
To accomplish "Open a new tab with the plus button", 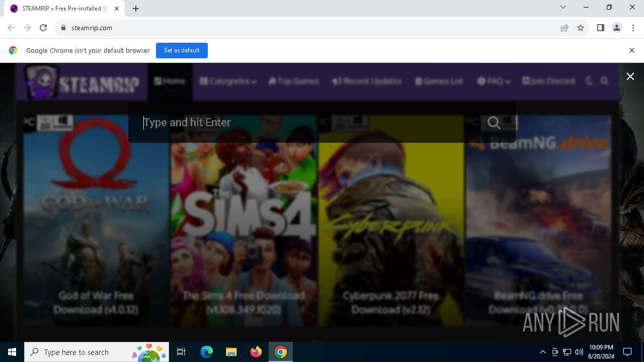I will click(x=135, y=9).
